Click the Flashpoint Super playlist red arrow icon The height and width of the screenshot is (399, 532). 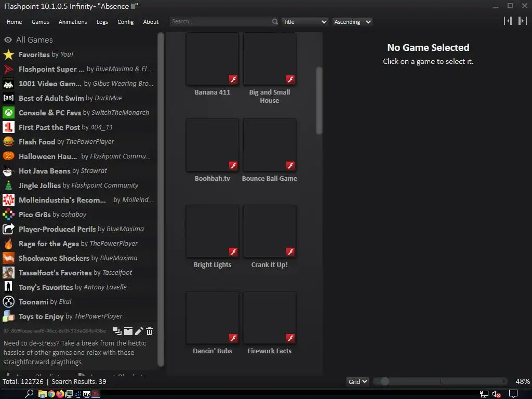coord(8,69)
